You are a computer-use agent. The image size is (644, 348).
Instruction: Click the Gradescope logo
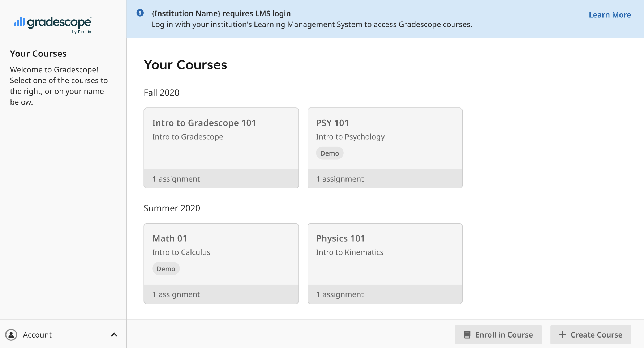53,24
